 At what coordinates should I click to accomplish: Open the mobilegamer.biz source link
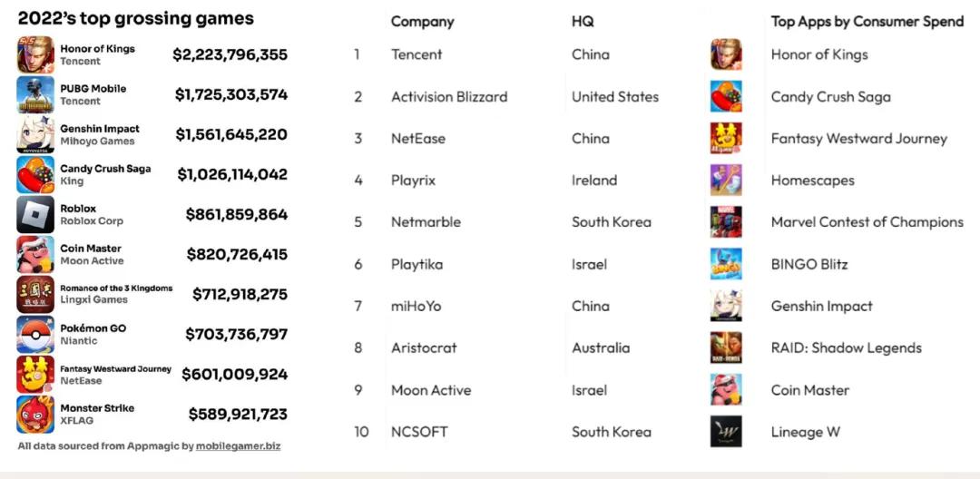238,446
